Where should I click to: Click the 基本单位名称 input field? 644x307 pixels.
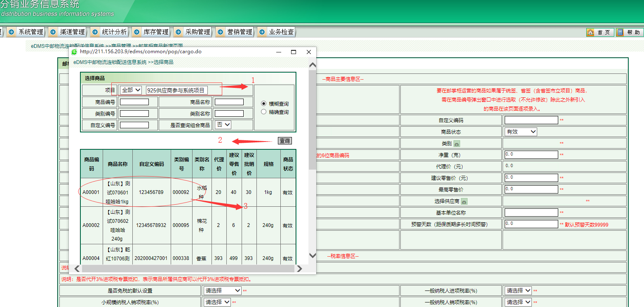(531, 213)
